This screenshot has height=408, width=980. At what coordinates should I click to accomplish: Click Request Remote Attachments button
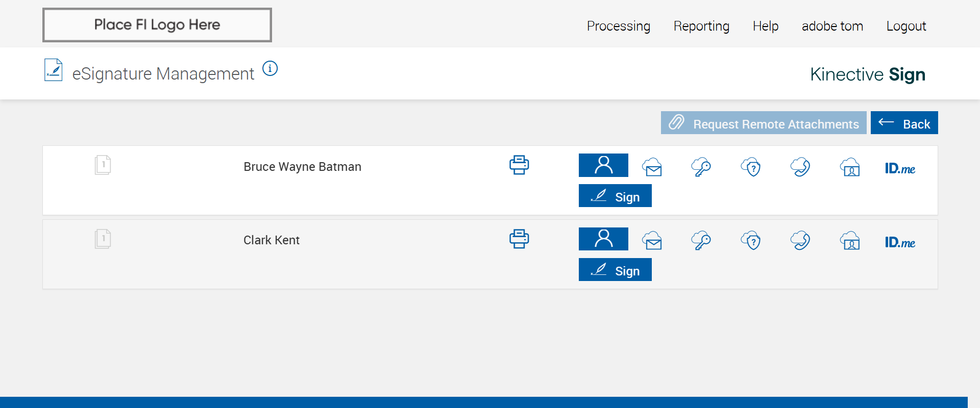coord(764,123)
